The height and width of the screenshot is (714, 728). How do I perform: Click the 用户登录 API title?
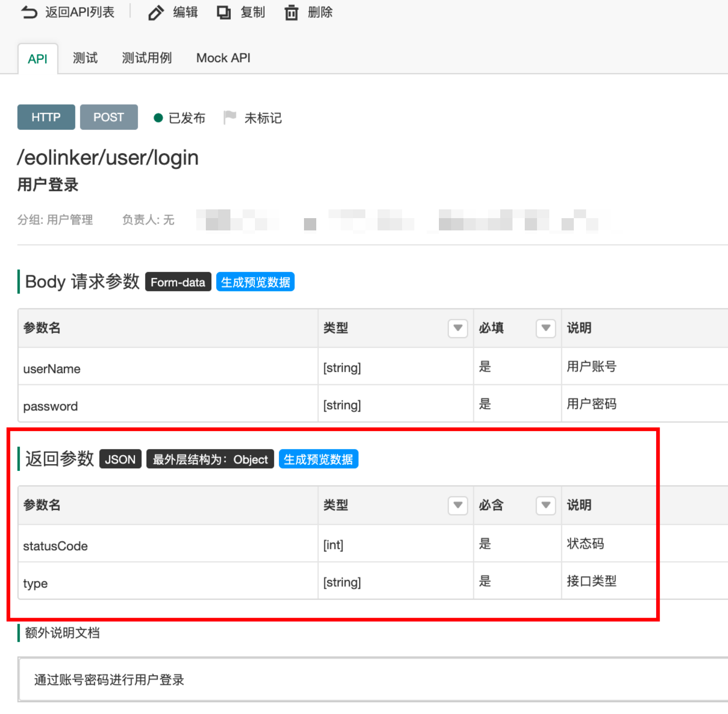click(x=48, y=185)
